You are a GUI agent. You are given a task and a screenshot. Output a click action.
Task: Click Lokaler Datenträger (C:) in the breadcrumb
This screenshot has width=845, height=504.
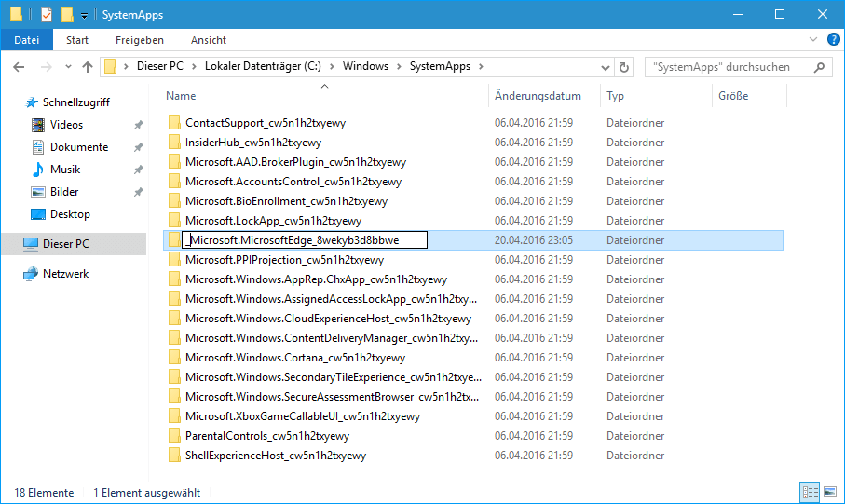pyautogui.click(x=263, y=66)
